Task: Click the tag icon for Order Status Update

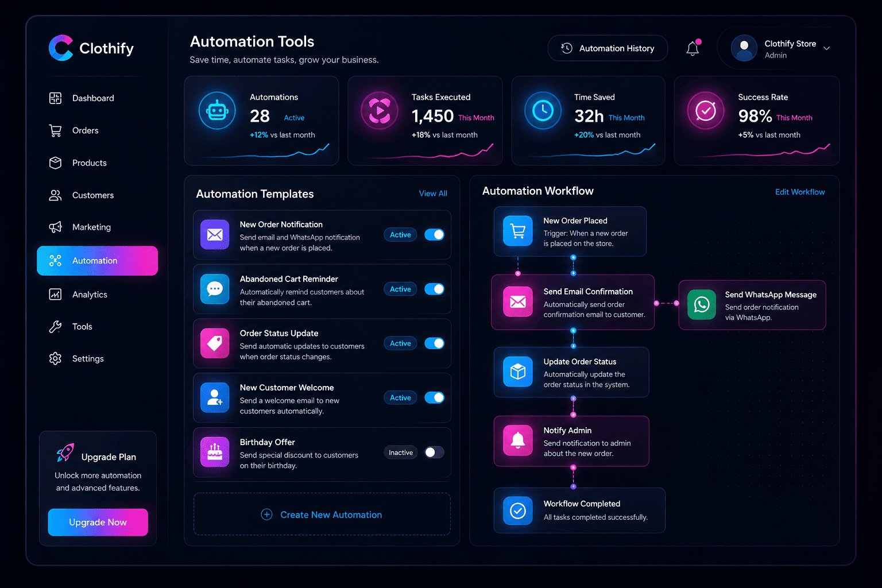Action: pyautogui.click(x=215, y=343)
